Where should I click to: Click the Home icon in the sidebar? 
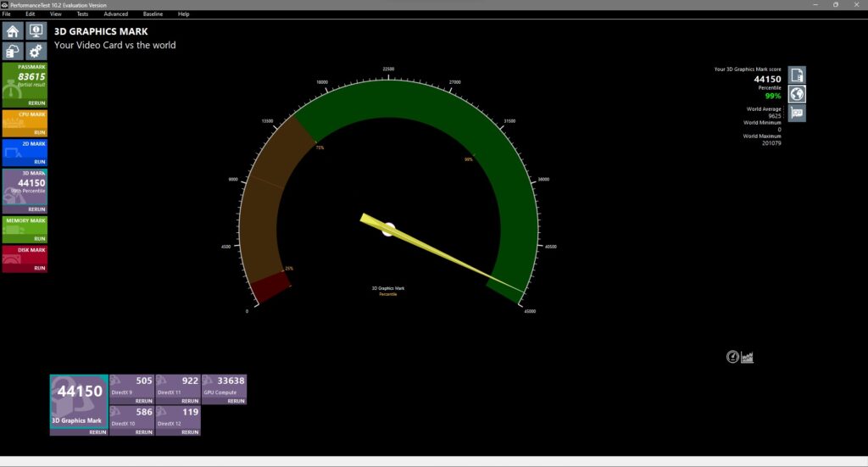[x=13, y=31]
